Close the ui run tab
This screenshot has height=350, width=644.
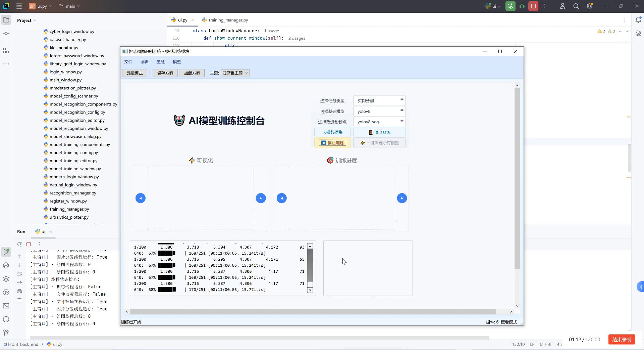click(x=51, y=232)
